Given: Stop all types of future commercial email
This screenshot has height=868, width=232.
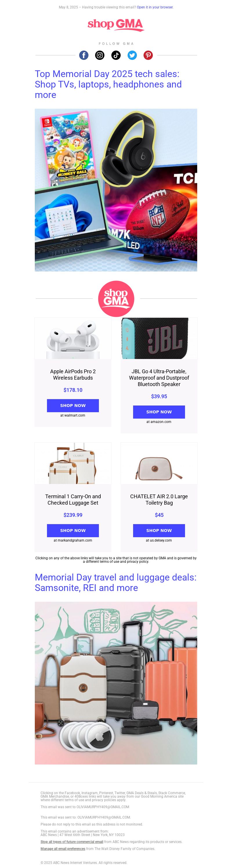Looking at the screenshot, I should pos(72,842).
